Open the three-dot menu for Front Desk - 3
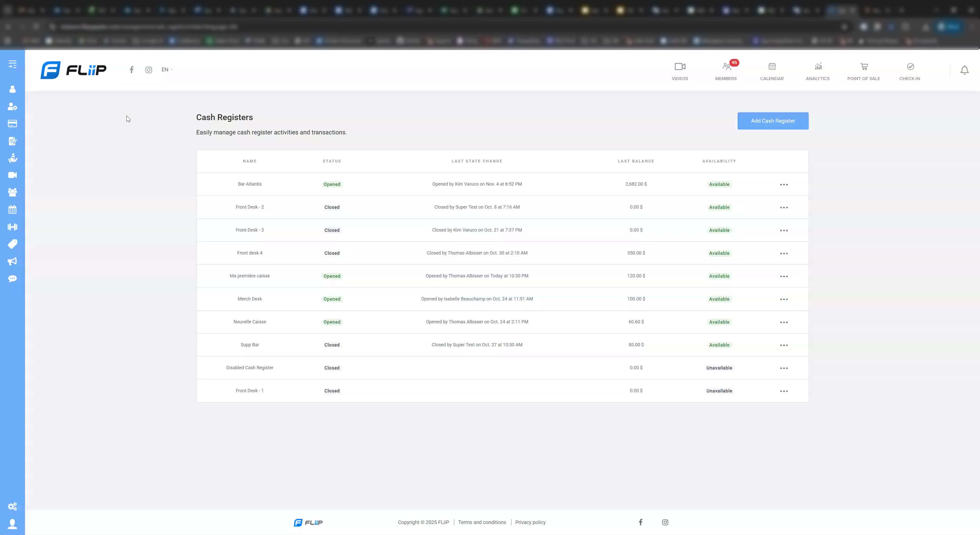 point(784,231)
